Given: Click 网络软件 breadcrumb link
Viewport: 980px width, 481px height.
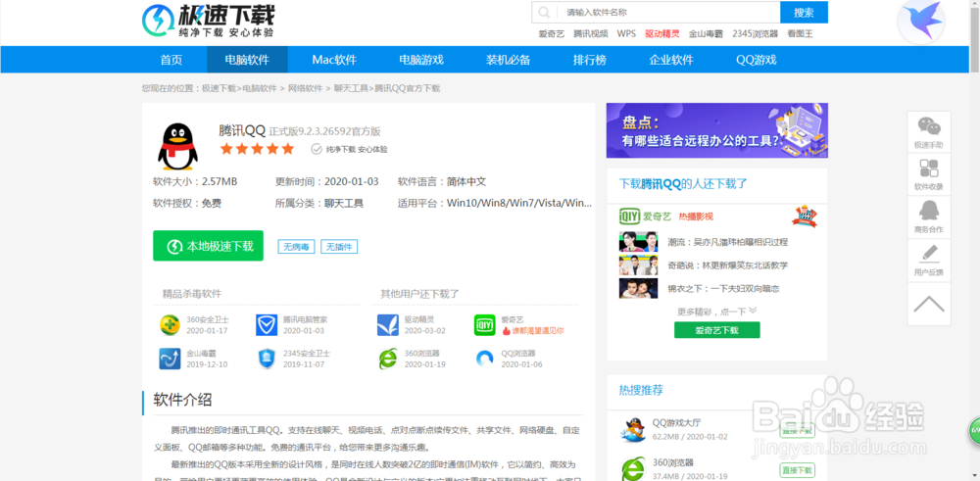Looking at the screenshot, I should (x=305, y=89).
